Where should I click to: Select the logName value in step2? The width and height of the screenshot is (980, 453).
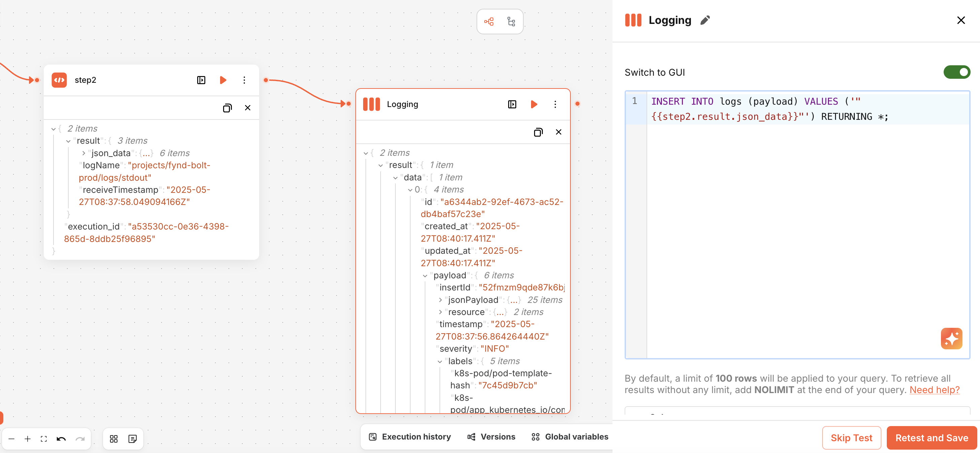[145, 172]
